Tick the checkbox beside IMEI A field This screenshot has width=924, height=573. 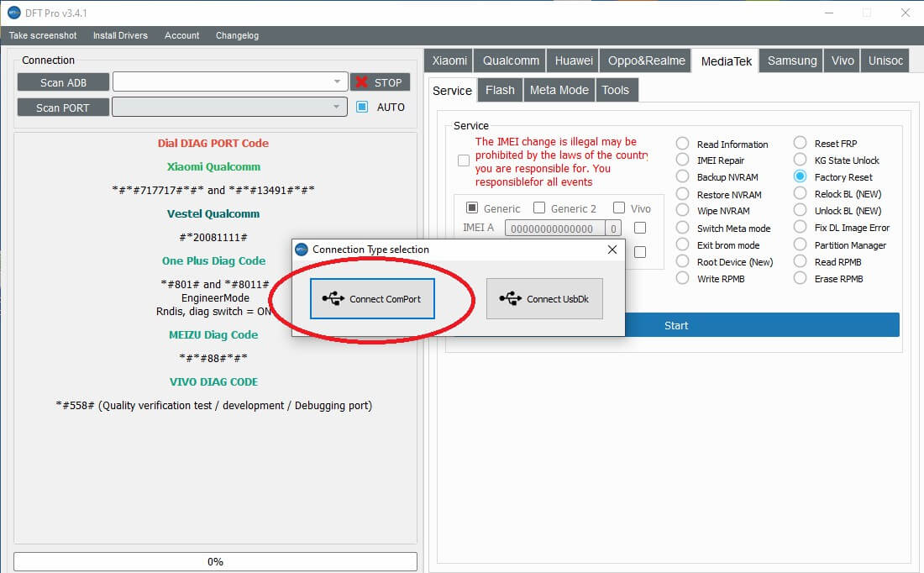(640, 228)
